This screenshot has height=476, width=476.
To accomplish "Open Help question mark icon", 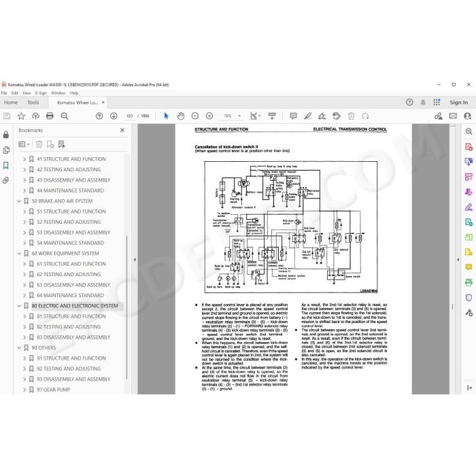I will point(409,102).
